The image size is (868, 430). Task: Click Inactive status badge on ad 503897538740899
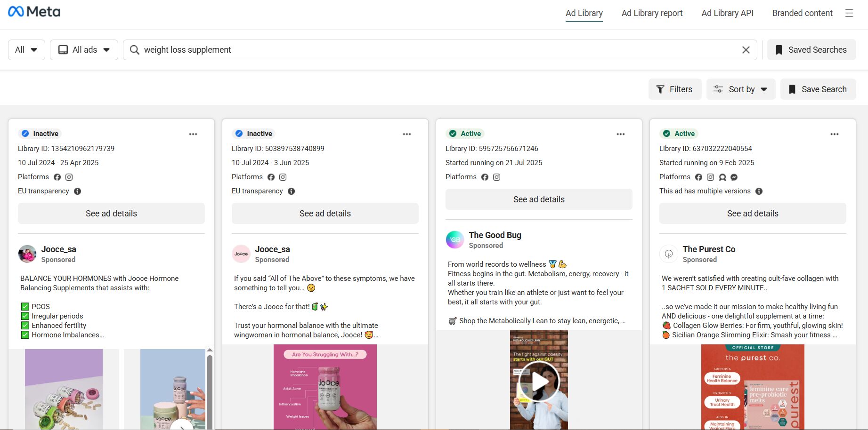point(253,134)
